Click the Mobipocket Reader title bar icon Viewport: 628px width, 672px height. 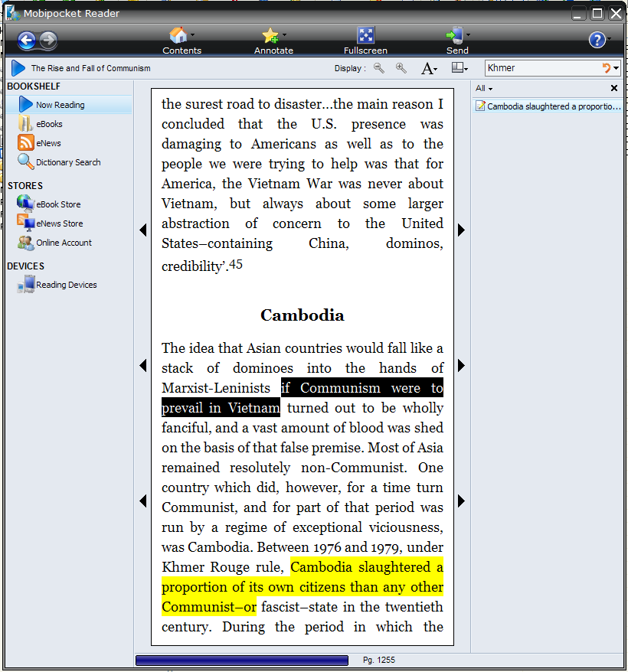tap(13, 13)
